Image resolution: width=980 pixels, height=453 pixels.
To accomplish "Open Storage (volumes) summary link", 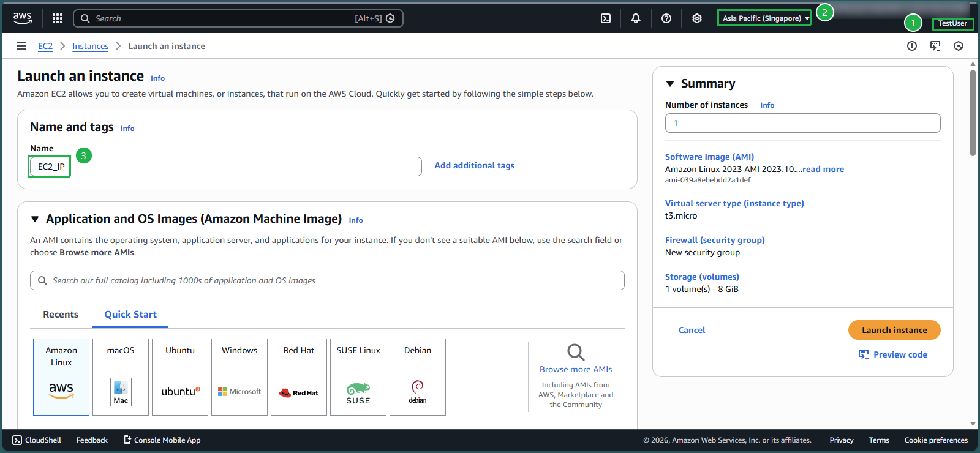I will (x=702, y=277).
